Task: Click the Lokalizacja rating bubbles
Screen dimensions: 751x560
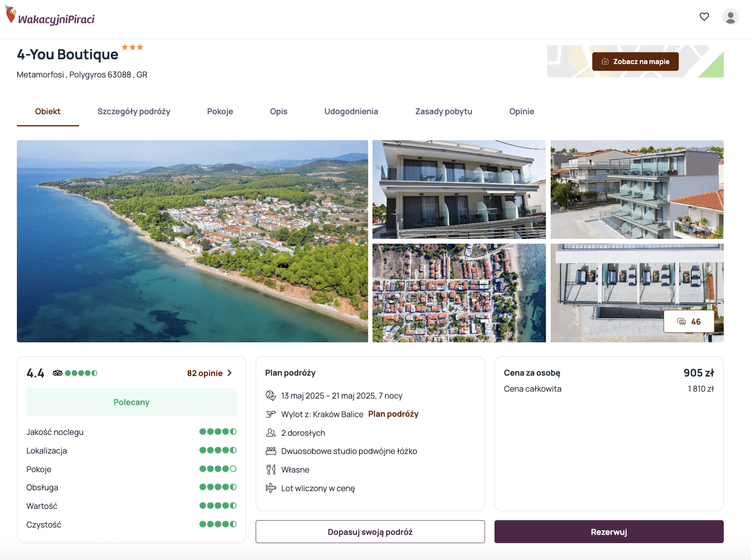Action: (218, 450)
